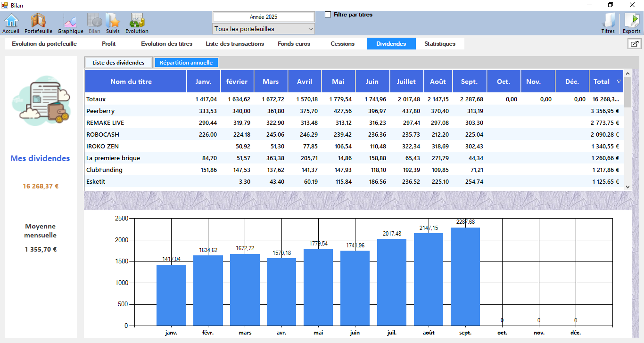Screen dimensions: 644x343
Task: Sort by the Total column header arrow
Action: (619, 82)
